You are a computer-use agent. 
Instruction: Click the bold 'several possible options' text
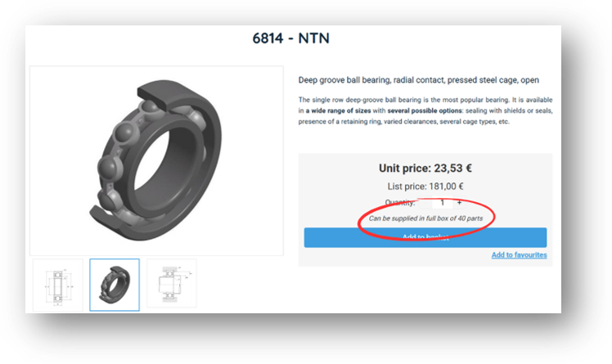(x=425, y=110)
